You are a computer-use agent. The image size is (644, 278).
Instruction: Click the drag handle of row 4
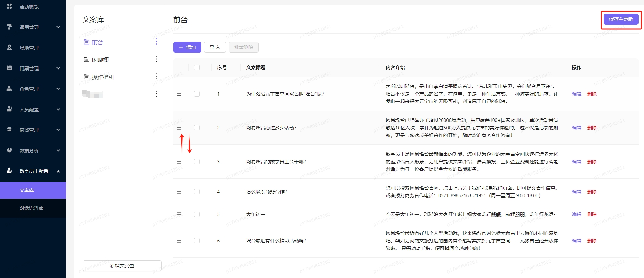pos(179,192)
